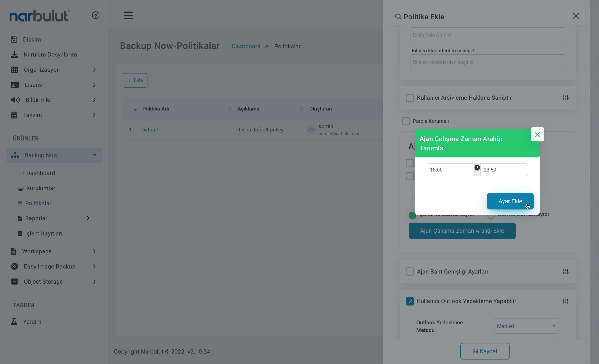Click the Oluşturan column header

click(320, 109)
